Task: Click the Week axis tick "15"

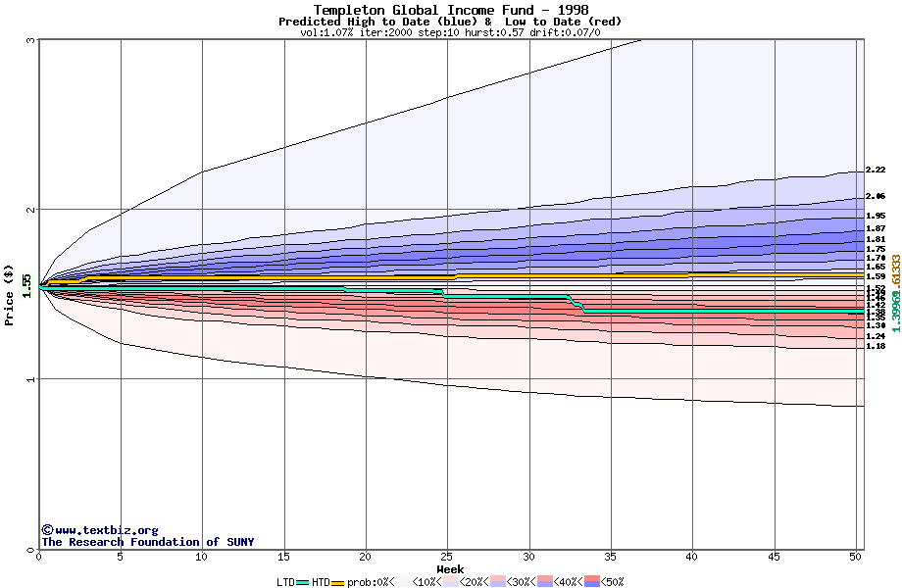Action: coord(283,557)
